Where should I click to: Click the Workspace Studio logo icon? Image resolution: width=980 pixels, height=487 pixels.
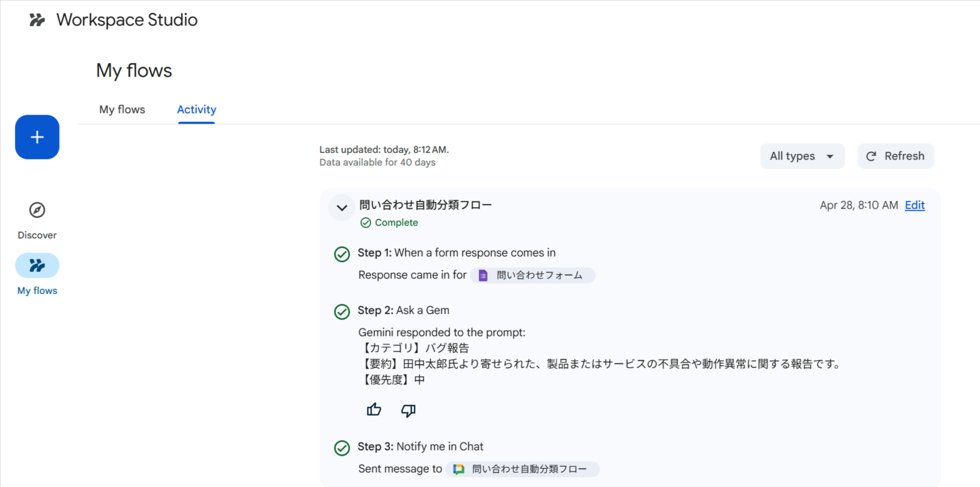(37, 20)
